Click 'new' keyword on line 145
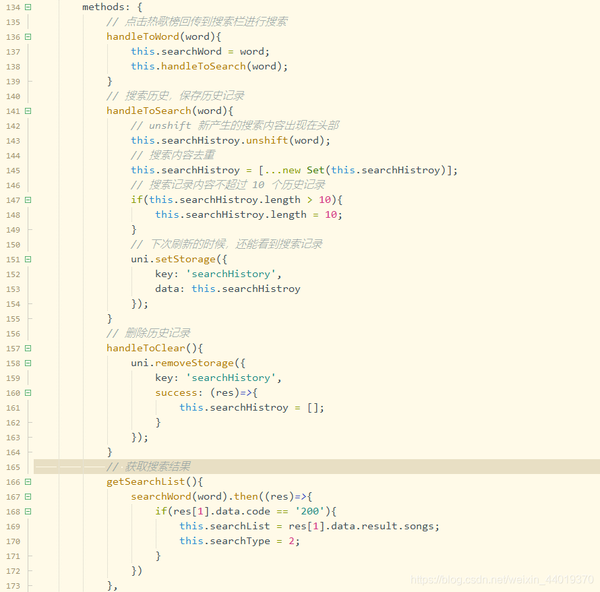Image resolution: width=600 pixels, height=592 pixels. (x=292, y=170)
